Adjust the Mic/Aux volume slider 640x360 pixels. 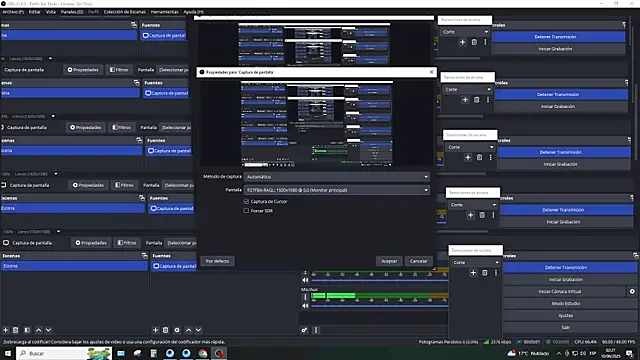coord(380,306)
